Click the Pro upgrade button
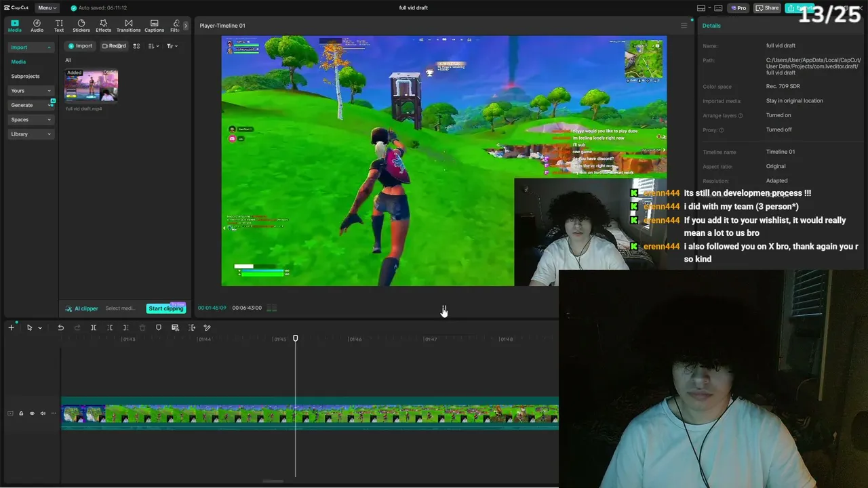This screenshot has width=868, height=488. coord(738,8)
